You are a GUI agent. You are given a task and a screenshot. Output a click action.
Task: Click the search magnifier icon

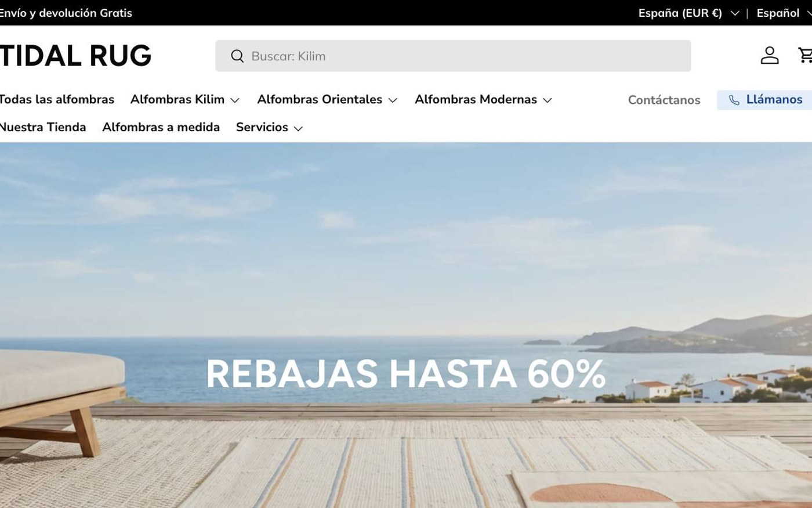(237, 56)
